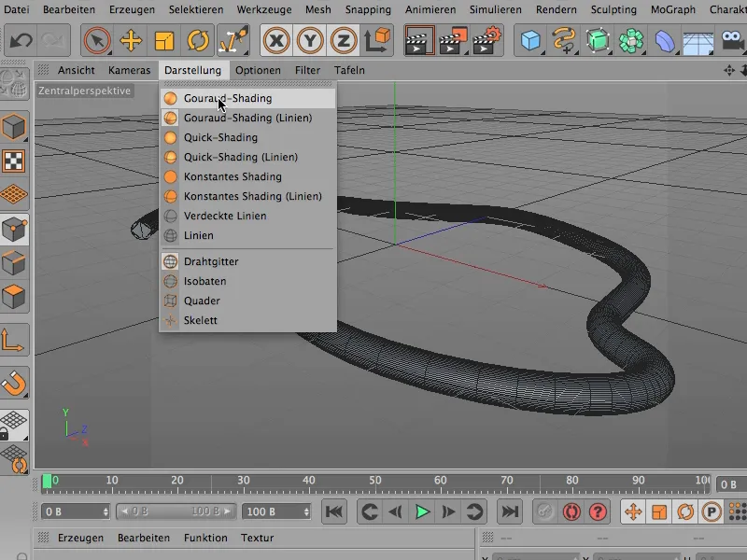Step to next frame
Viewport: 747px width, 560px height.
[x=448, y=511]
